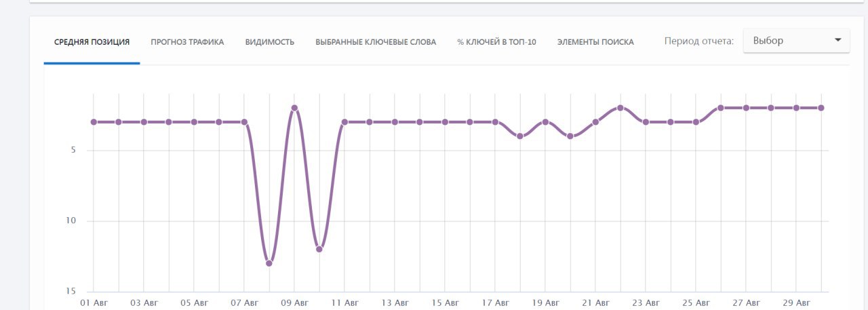Click the 13 Авг x-axis label
868x310 pixels.
[x=395, y=303]
